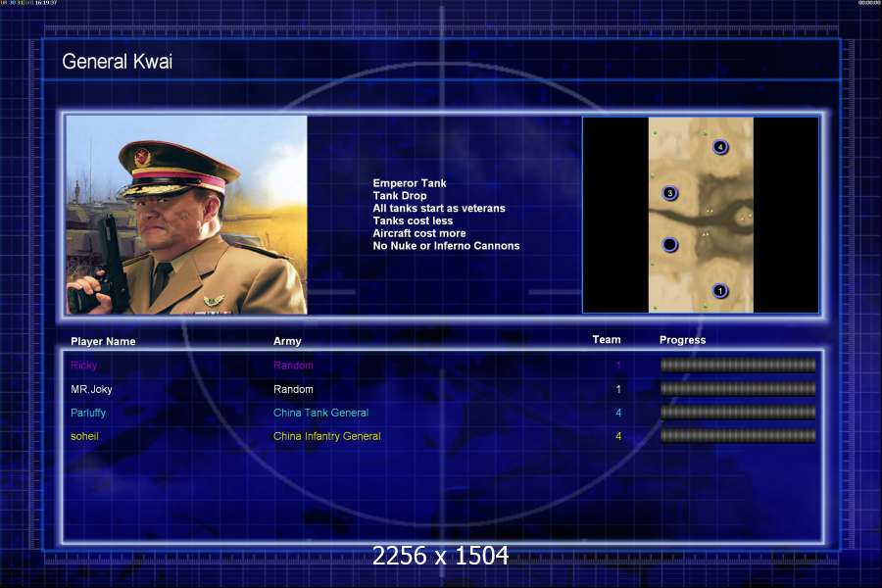Click the General Kwai title text
Screen dimensions: 882x588
pos(117,62)
